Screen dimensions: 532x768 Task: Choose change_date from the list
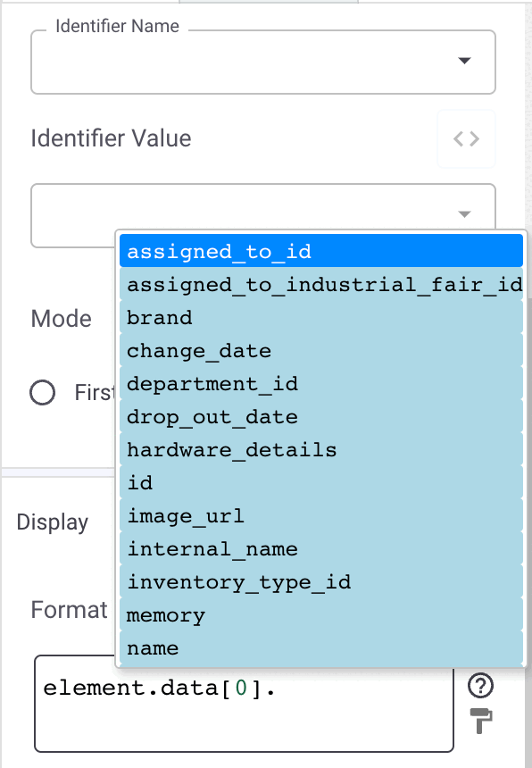click(321, 351)
